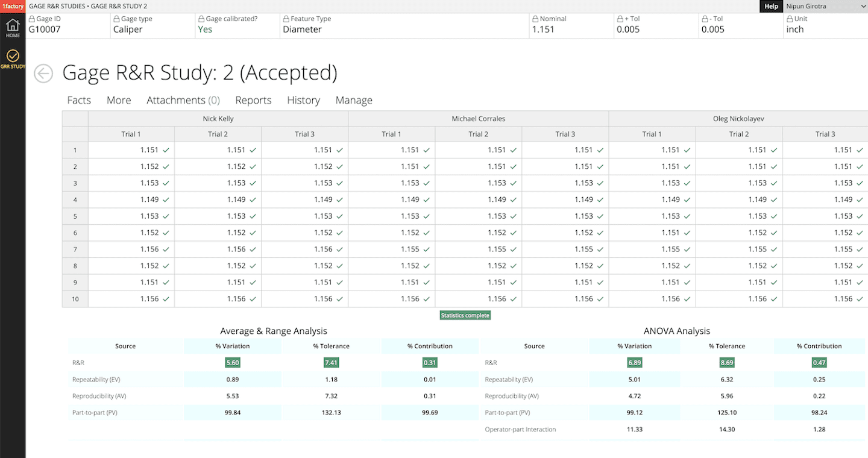
Task: Switch to the Reports tab
Action: pyautogui.click(x=253, y=100)
